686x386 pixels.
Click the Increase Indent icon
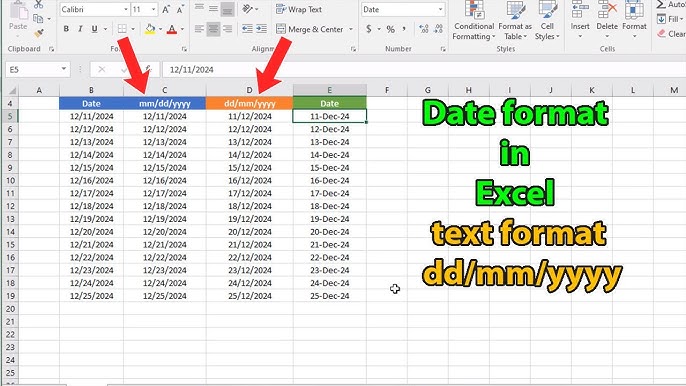click(x=261, y=29)
